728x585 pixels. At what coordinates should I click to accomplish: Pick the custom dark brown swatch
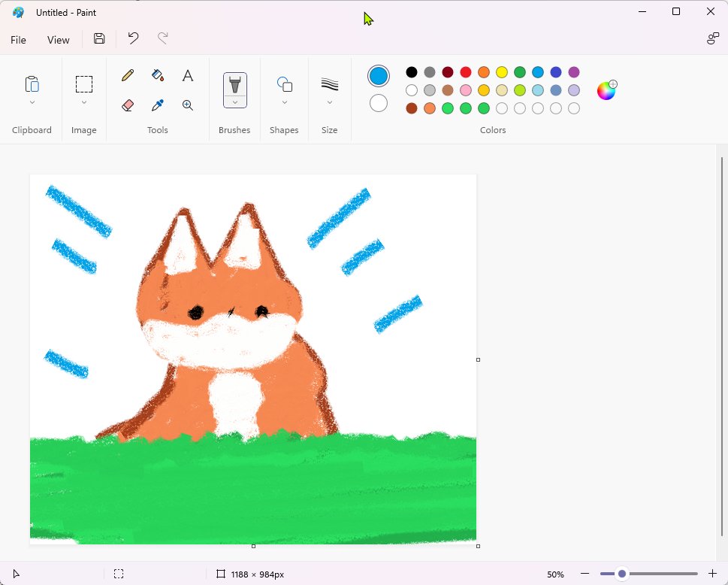point(412,108)
